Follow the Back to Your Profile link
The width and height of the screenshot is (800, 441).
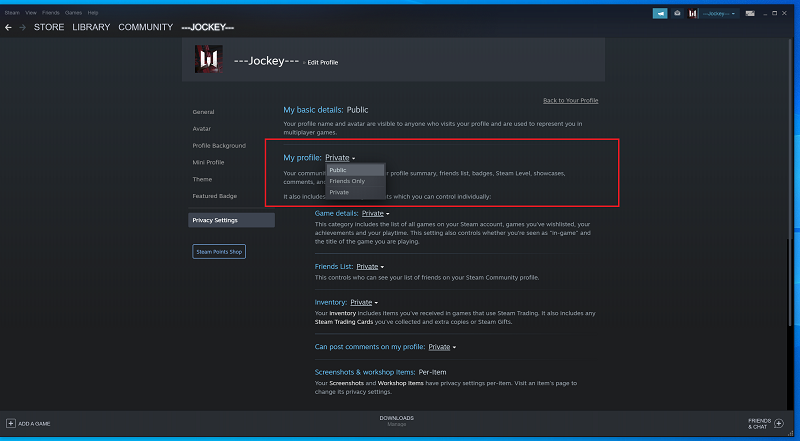click(x=570, y=101)
